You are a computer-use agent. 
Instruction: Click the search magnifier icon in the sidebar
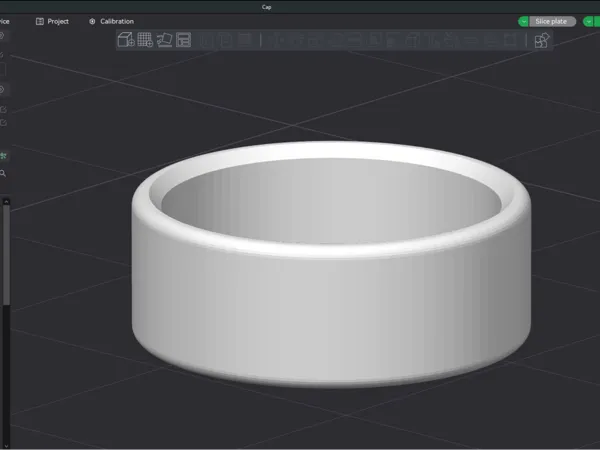3,173
